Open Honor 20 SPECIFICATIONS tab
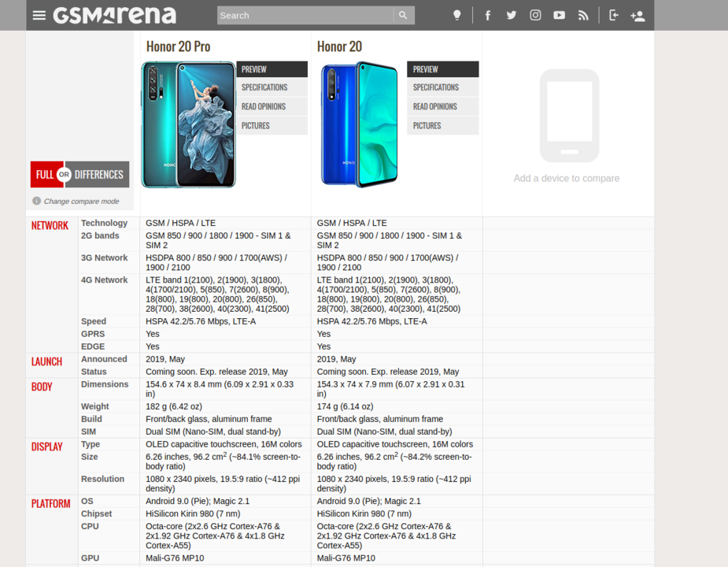This screenshot has height=567, width=728. tap(443, 87)
